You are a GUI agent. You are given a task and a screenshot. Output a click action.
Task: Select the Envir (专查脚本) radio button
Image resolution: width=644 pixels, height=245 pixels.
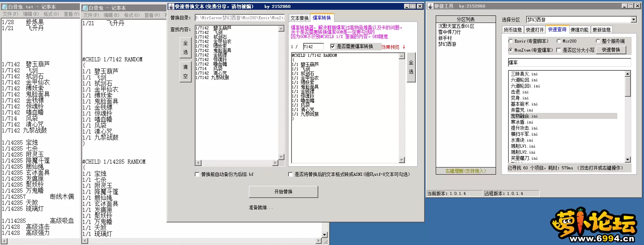click(511, 41)
